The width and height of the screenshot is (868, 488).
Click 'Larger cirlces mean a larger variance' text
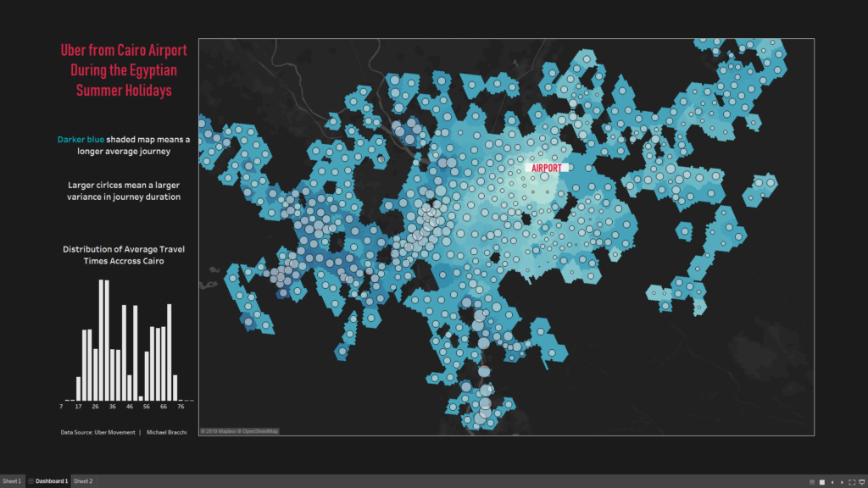pos(124,191)
